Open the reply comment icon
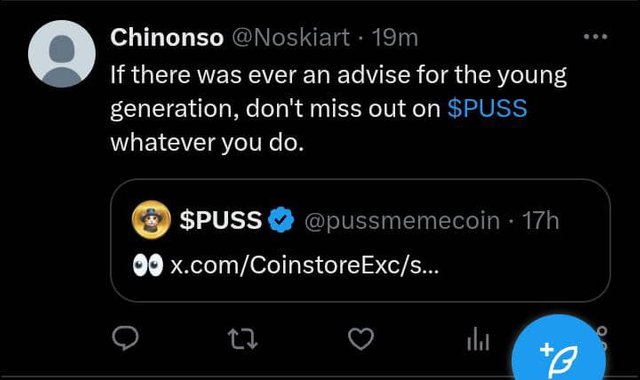 click(x=125, y=338)
